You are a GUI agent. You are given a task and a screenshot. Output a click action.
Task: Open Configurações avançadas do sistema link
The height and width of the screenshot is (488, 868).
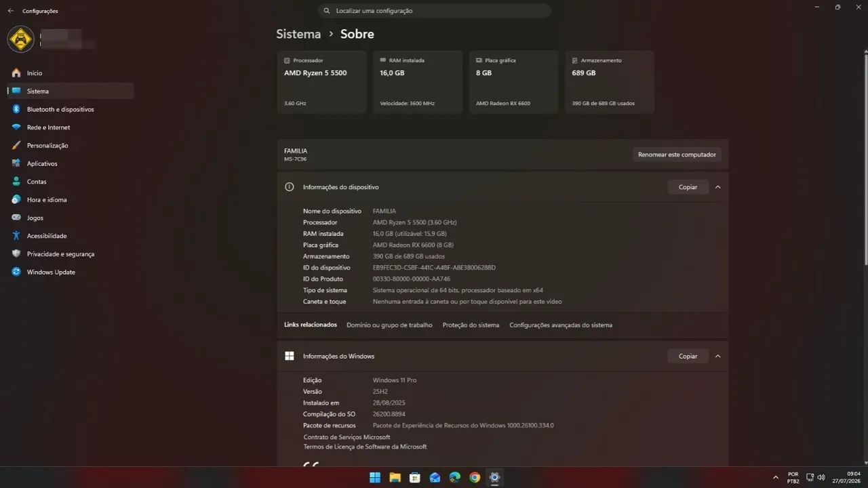[561, 325]
